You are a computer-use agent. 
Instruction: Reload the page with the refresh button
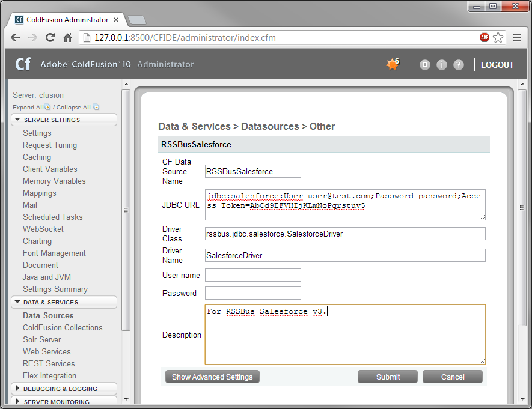pos(50,37)
